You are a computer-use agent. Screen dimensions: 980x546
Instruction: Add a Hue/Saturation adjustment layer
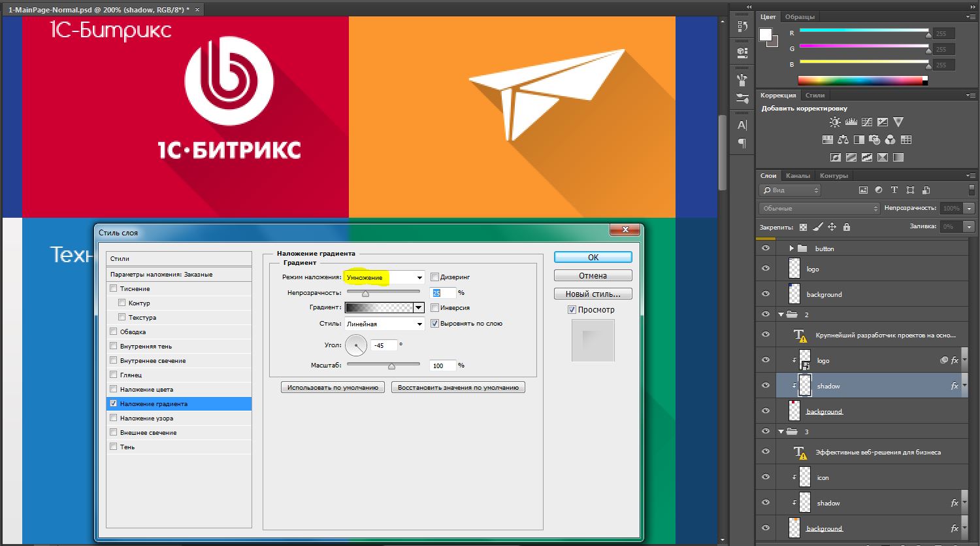click(x=827, y=140)
